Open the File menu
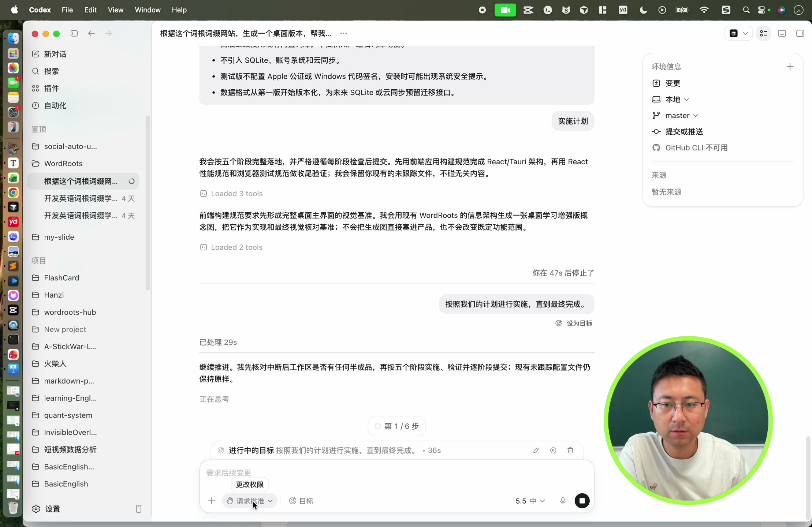Image resolution: width=812 pixels, height=527 pixels. tap(67, 10)
